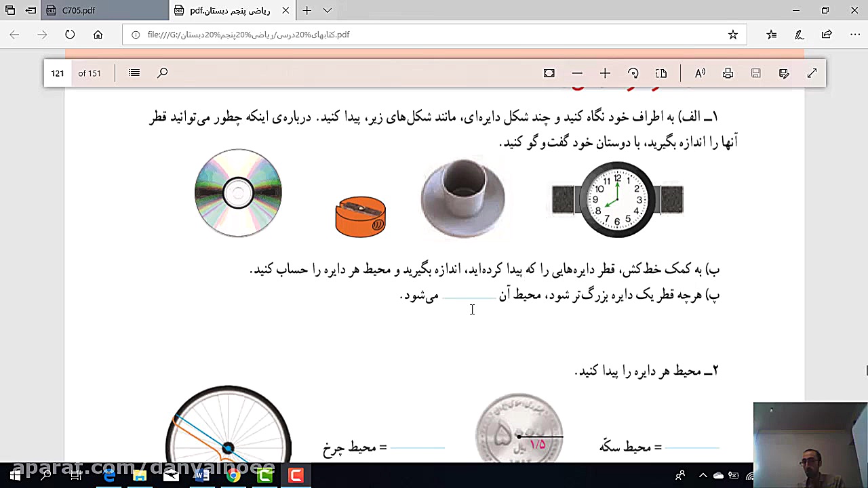
Task: Click the page number field showing 121
Action: point(57,73)
